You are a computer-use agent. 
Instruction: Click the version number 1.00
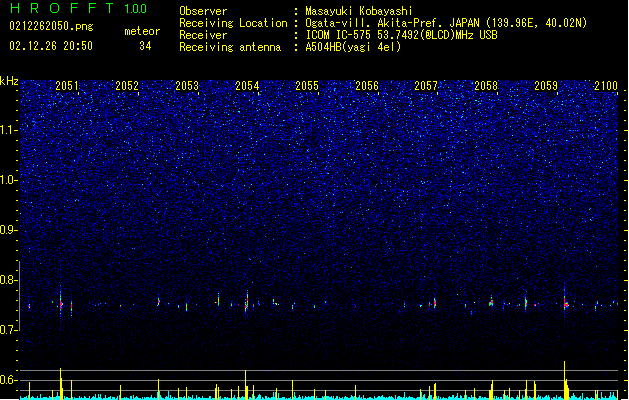click(x=135, y=8)
